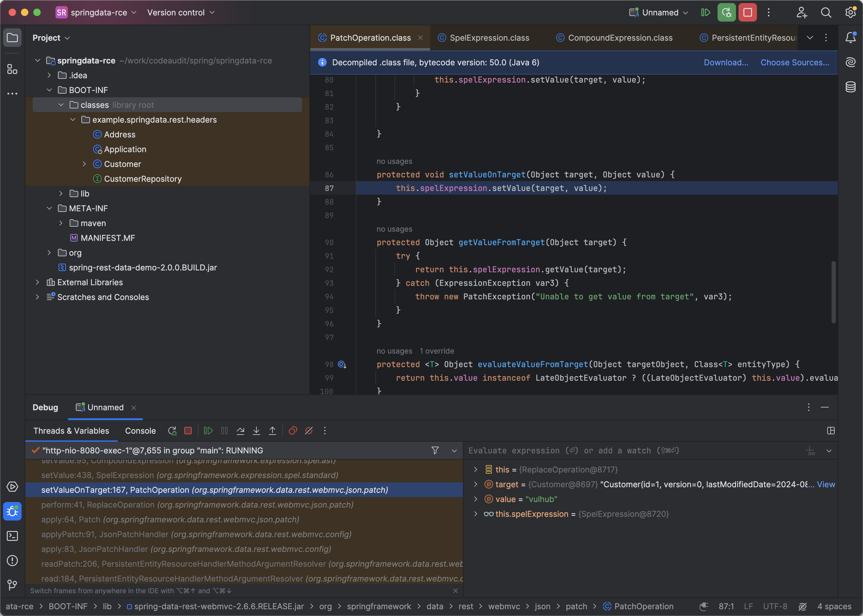Expand this.spelExpression watch entry
The image size is (863, 616).
[x=476, y=514]
